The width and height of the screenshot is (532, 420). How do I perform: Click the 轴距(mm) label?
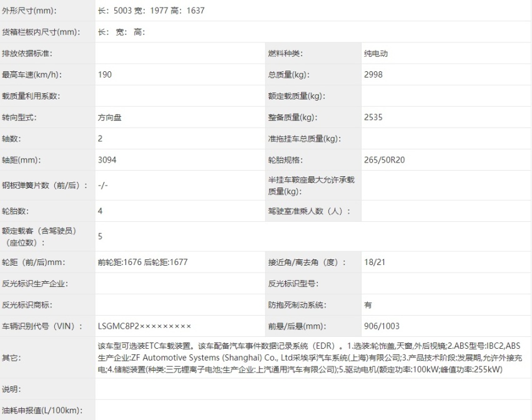(x=21, y=160)
